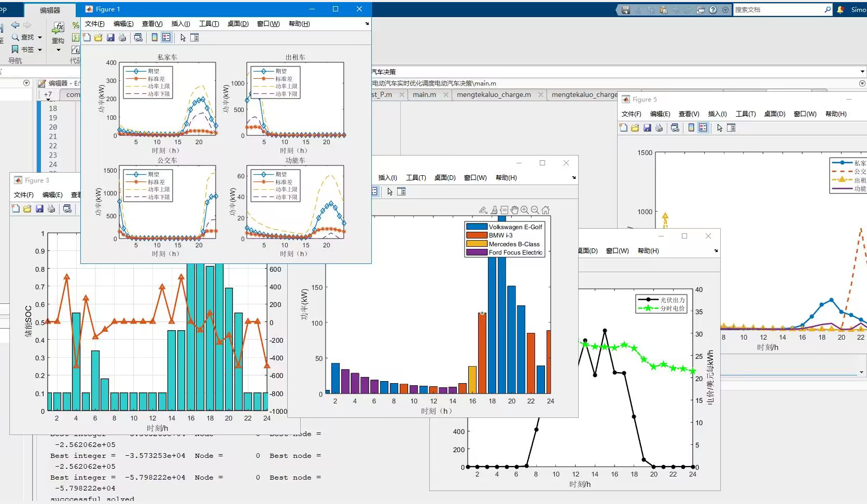Viewport: 867px width, 504px height.
Task: Click Link Plot icon in Figure 5 toolbar
Action: click(675, 128)
